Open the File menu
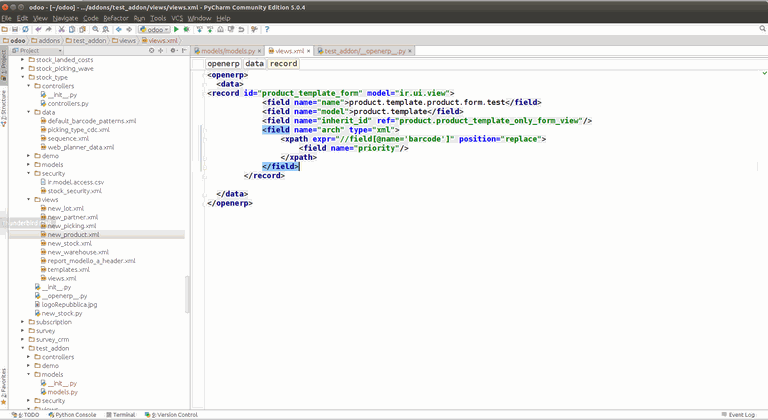The image size is (768, 420). (x=6, y=18)
